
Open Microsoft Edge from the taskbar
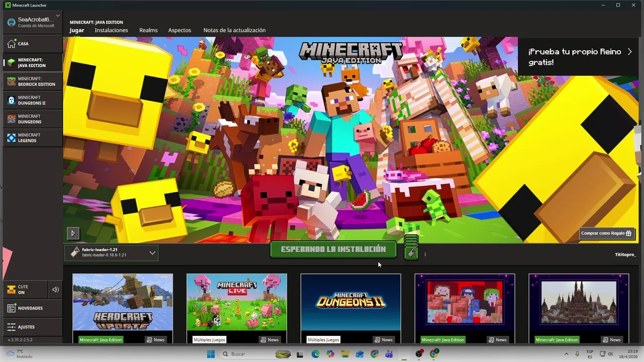pyautogui.click(x=315, y=354)
